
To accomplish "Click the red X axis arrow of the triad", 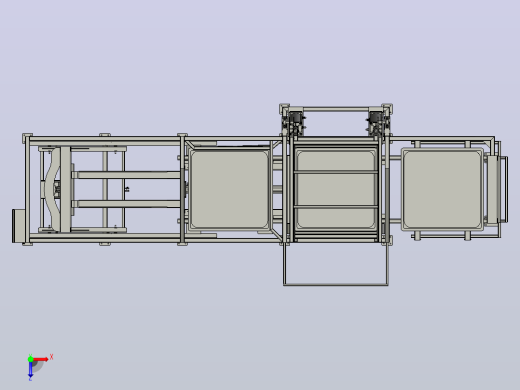I will coord(41,359).
